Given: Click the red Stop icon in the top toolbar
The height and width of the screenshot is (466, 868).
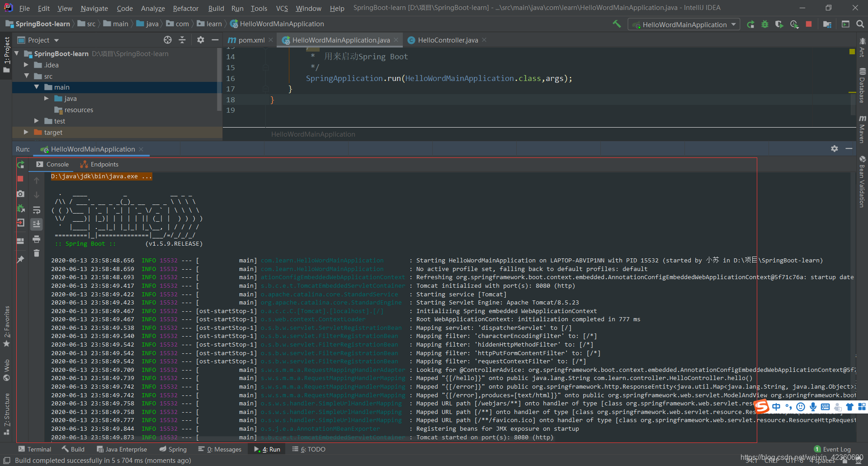Looking at the screenshot, I should tap(809, 24).
